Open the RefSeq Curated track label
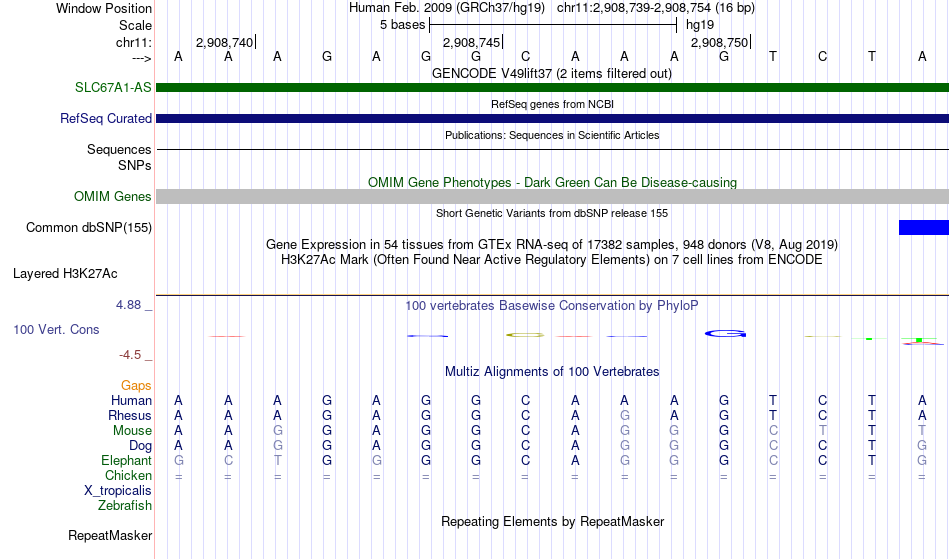 point(106,118)
